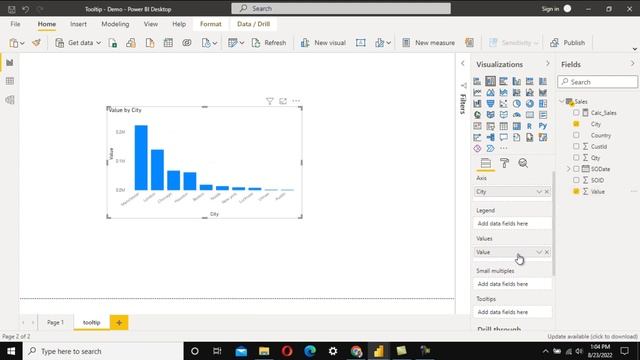Image resolution: width=640 pixels, height=360 pixels.
Task: Check the CustId field checkbox
Action: coord(576,146)
